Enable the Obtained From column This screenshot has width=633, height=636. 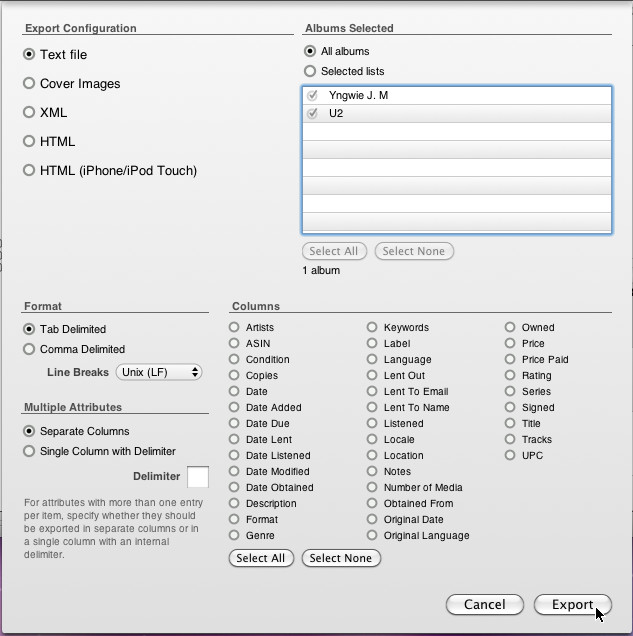[372, 503]
